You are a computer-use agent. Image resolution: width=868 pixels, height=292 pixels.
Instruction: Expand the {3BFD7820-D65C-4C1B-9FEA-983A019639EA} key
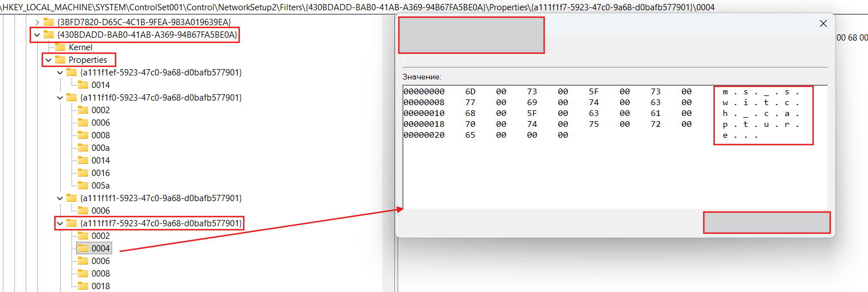tap(37, 22)
